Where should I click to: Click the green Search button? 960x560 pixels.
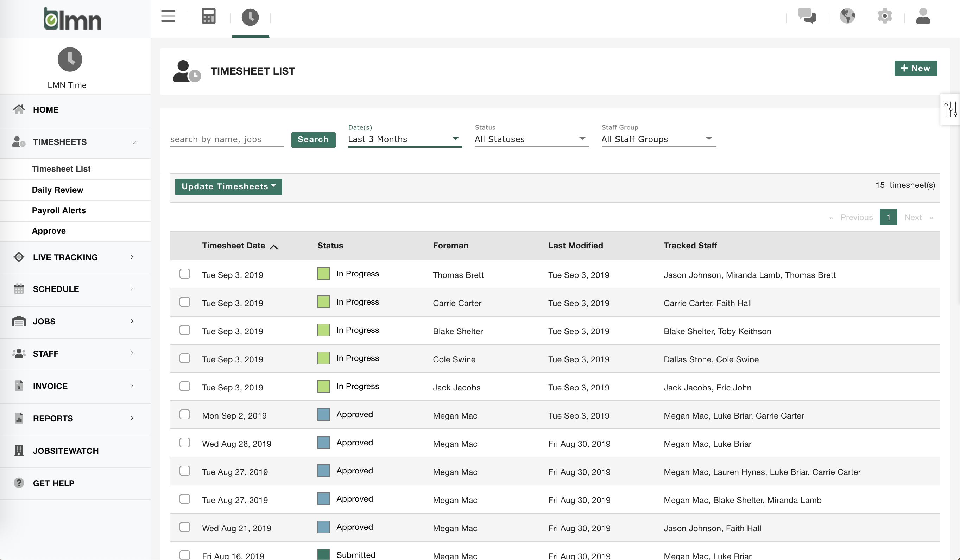[x=313, y=139]
